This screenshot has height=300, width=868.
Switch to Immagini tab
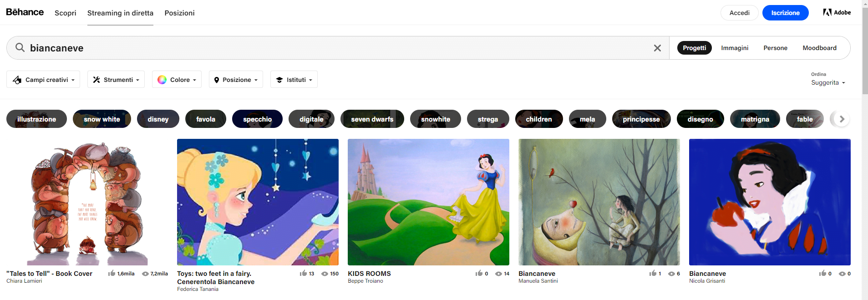click(x=735, y=48)
